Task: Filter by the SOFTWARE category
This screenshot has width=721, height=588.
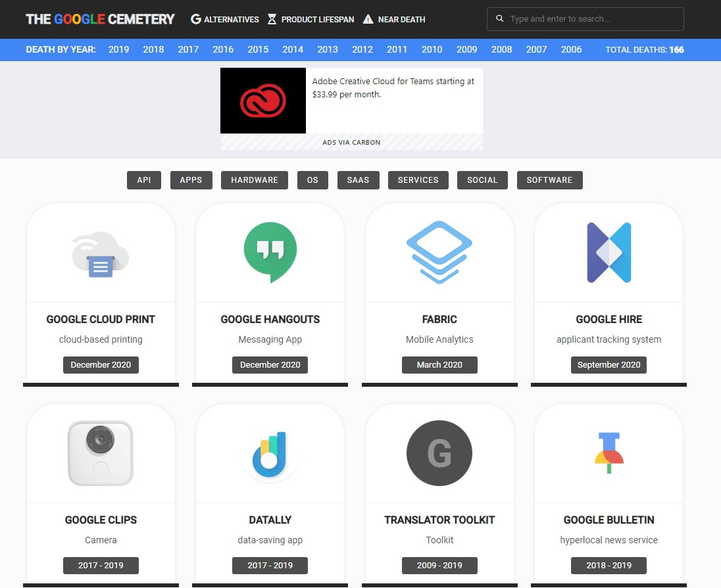Action: (x=549, y=180)
